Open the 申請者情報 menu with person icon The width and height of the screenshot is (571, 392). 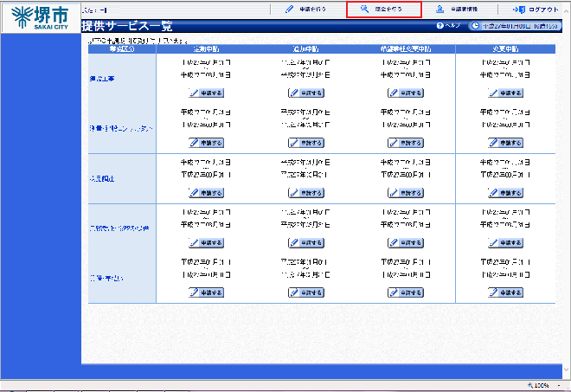point(457,10)
